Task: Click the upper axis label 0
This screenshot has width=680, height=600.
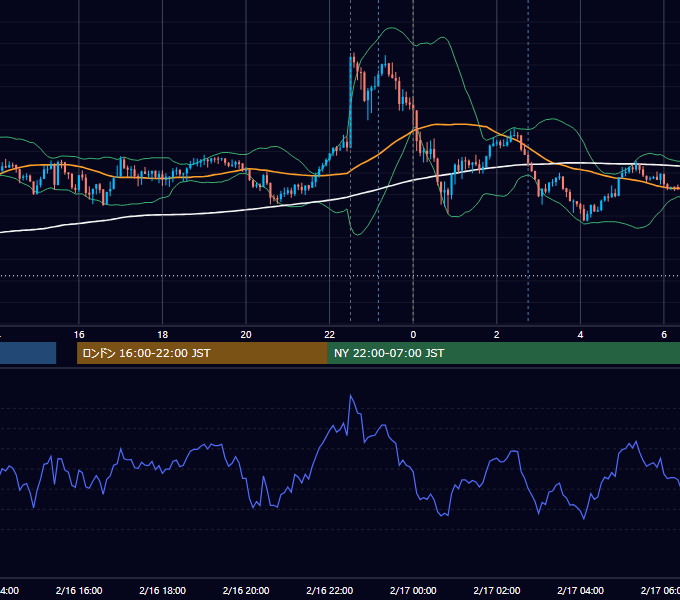Action: [x=413, y=335]
